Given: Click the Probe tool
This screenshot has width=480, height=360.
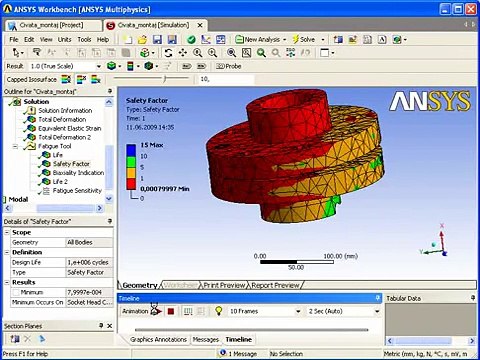Looking at the screenshot, I should coord(228,66).
